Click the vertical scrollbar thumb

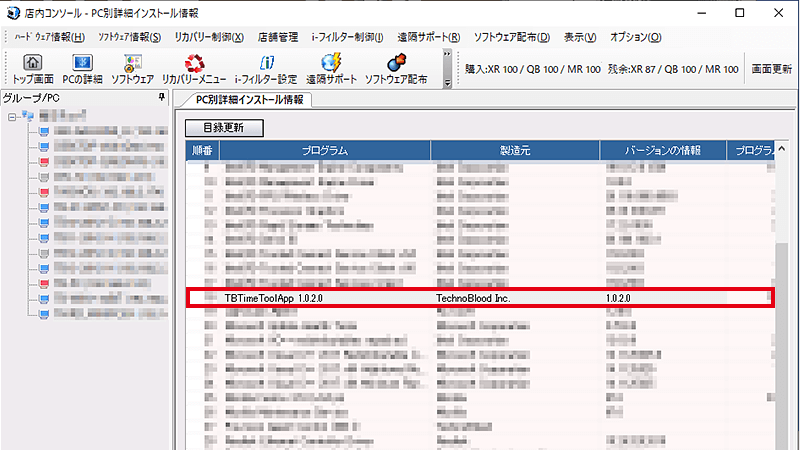[x=781, y=347]
